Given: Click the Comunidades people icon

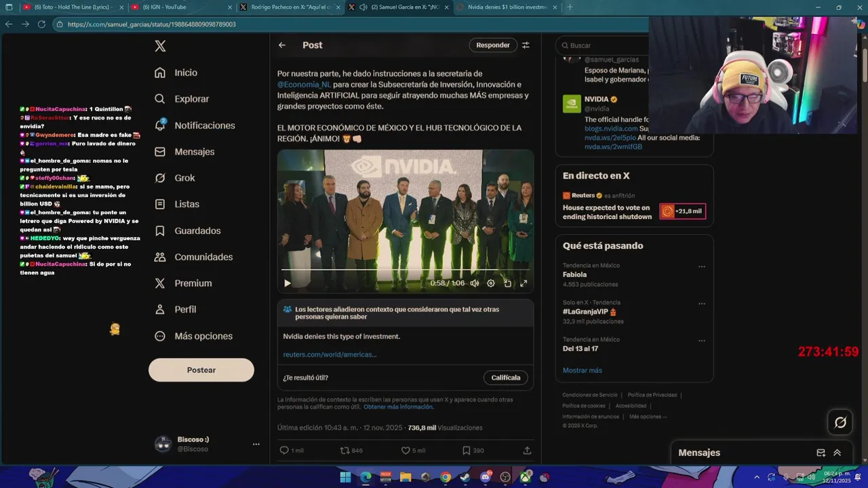Looking at the screenshot, I should pos(160,257).
